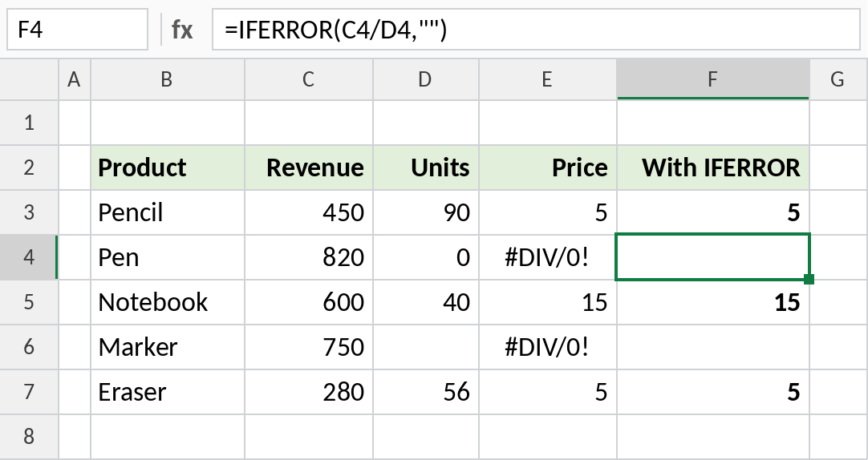Select the revenue cell 750
This screenshot has width=868, height=460.
[308, 347]
